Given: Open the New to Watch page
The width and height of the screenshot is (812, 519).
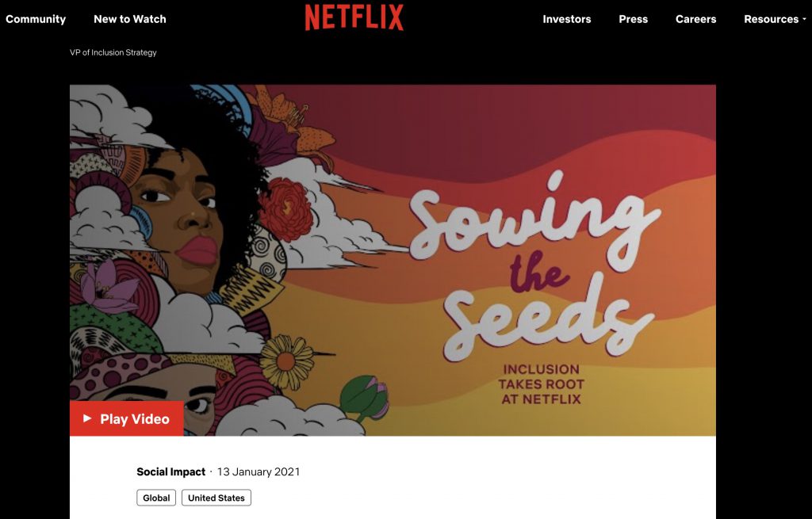Looking at the screenshot, I should (x=130, y=19).
